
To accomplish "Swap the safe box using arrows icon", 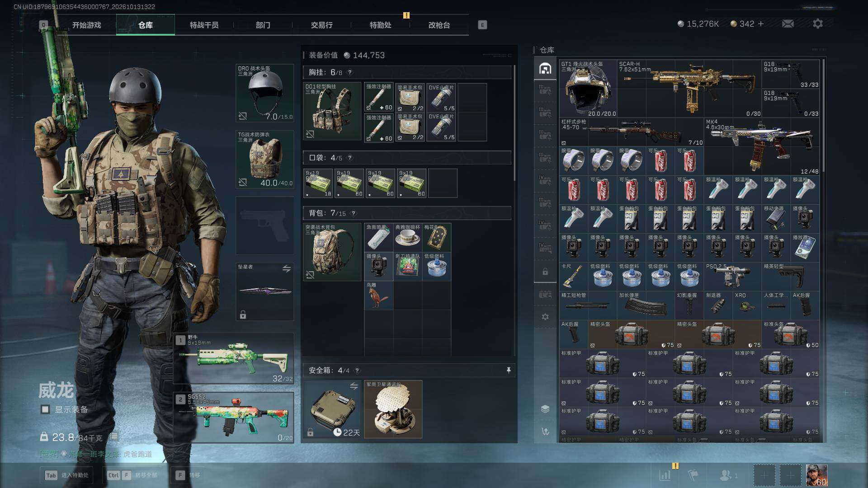I will (x=354, y=386).
